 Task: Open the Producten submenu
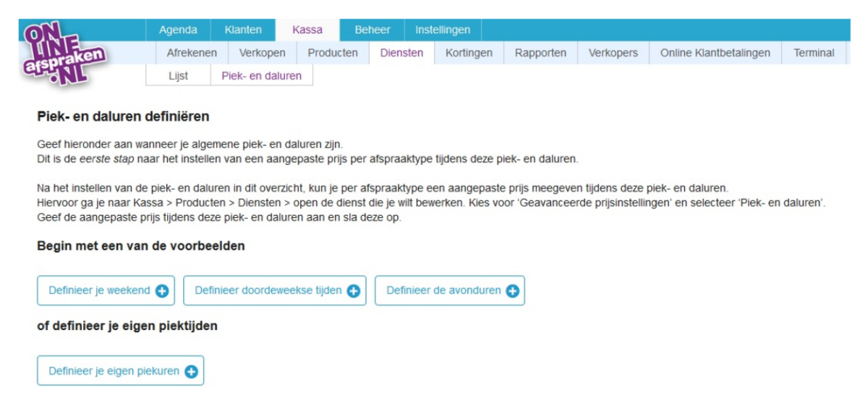(x=333, y=53)
